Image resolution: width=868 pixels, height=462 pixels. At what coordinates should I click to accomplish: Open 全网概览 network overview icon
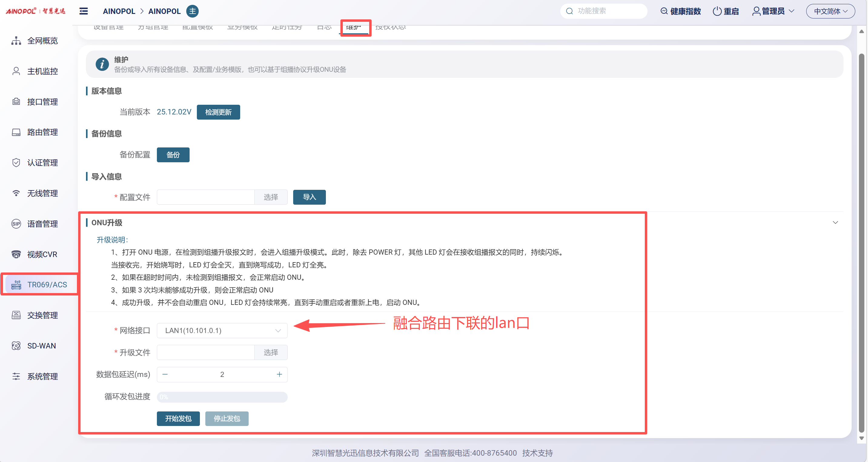pos(16,41)
